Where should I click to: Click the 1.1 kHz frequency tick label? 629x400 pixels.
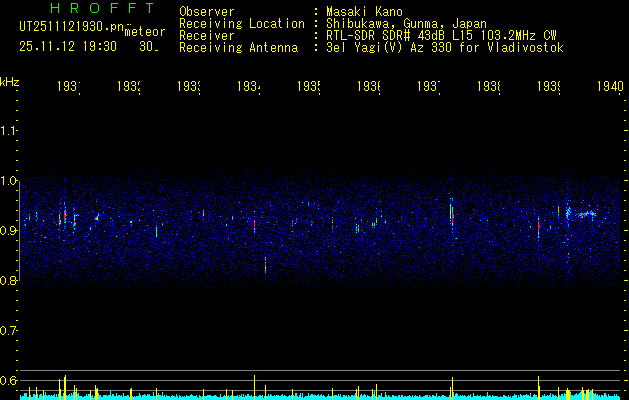coord(9,131)
